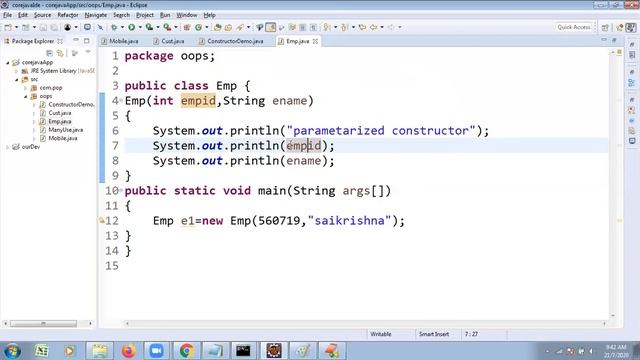Click the warning marker on line 12
Screen dimensions: 640x360
click(102, 221)
